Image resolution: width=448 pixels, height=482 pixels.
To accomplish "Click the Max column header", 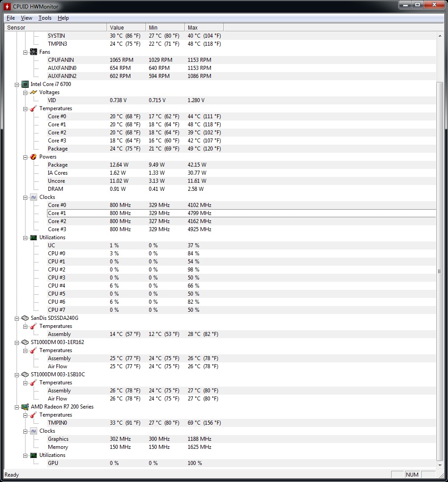I will [x=203, y=28].
